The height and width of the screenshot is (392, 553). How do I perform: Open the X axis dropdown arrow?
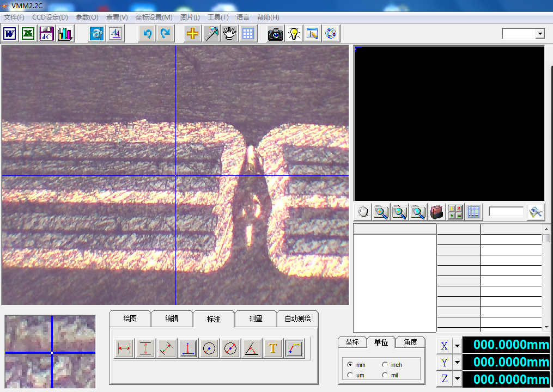click(x=457, y=345)
